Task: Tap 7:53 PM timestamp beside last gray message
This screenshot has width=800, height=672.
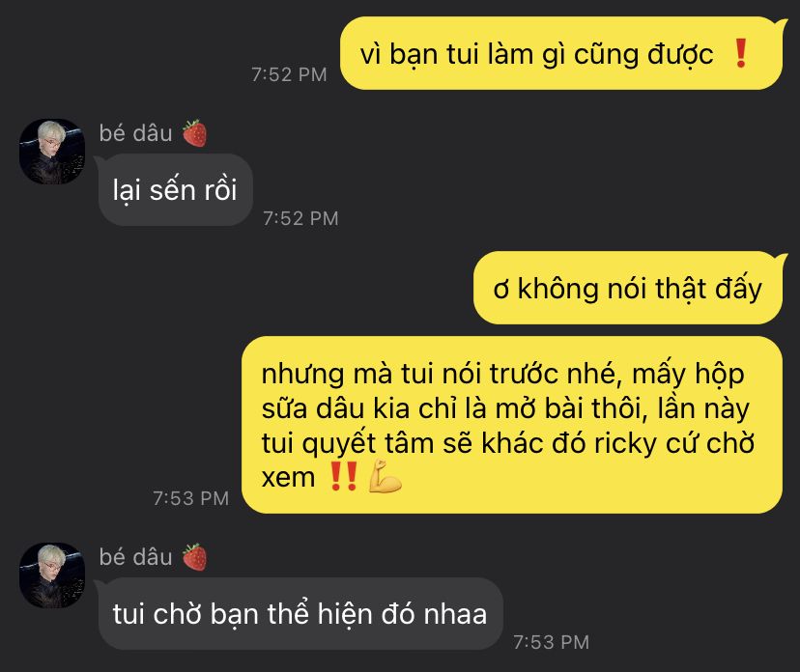Action: pos(551,642)
